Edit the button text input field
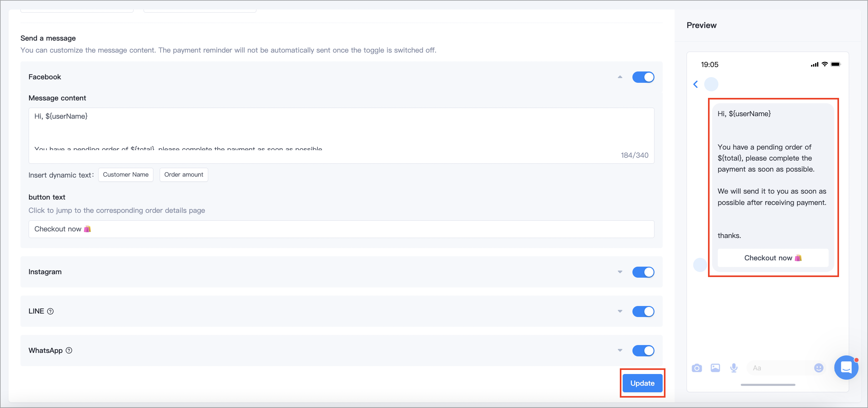 (x=341, y=229)
